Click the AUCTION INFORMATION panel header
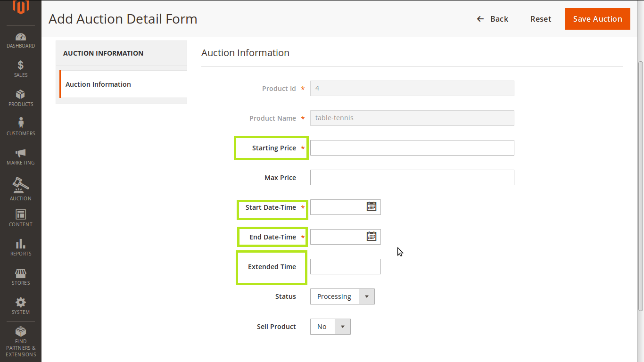This screenshot has height=362, width=644. coord(122,53)
